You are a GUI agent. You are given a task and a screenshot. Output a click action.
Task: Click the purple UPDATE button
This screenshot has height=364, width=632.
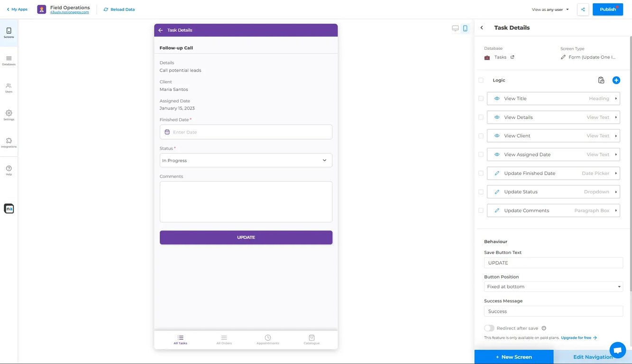pos(246,237)
